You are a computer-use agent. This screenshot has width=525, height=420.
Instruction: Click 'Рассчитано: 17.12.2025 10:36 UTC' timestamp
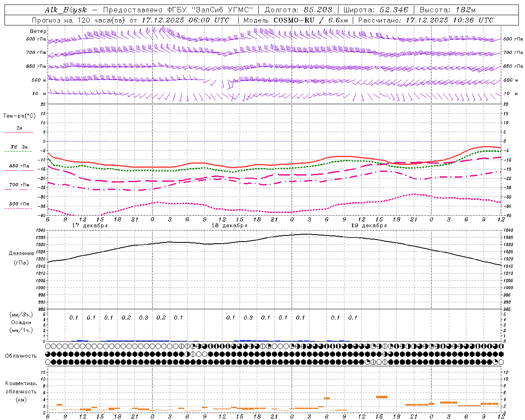point(426,20)
